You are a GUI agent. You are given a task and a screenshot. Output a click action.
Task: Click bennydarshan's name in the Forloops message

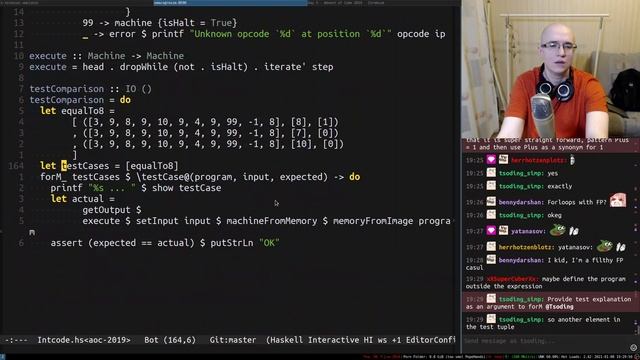click(521, 202)
